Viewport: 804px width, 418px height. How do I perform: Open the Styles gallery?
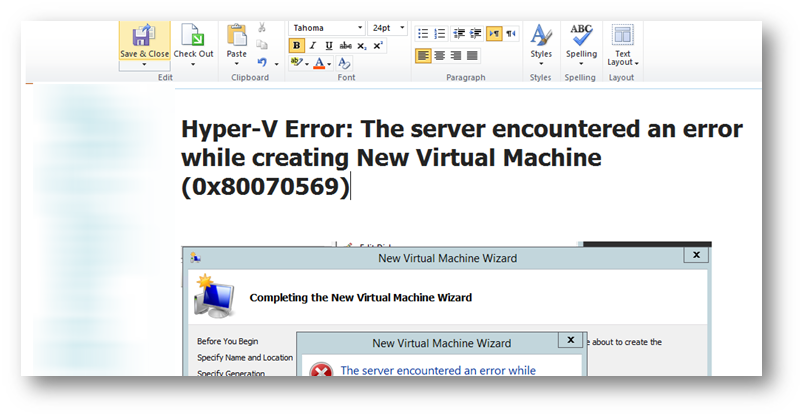541,44
